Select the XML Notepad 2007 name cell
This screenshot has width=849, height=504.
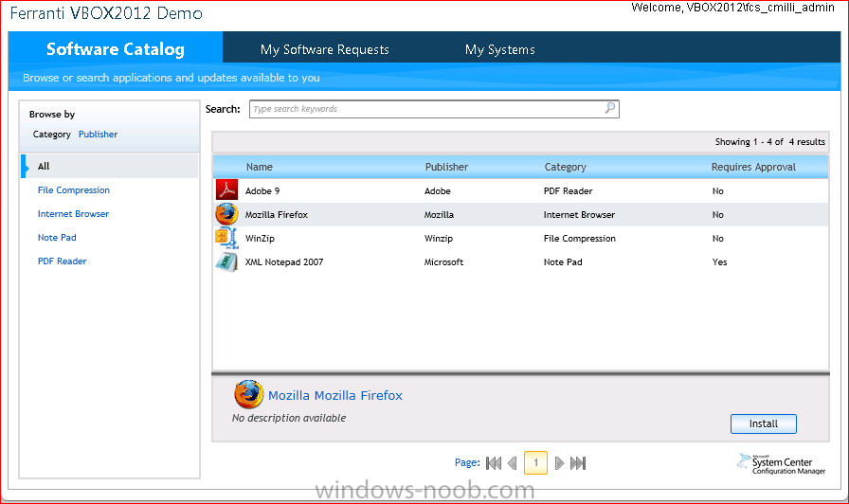[283, 262]
